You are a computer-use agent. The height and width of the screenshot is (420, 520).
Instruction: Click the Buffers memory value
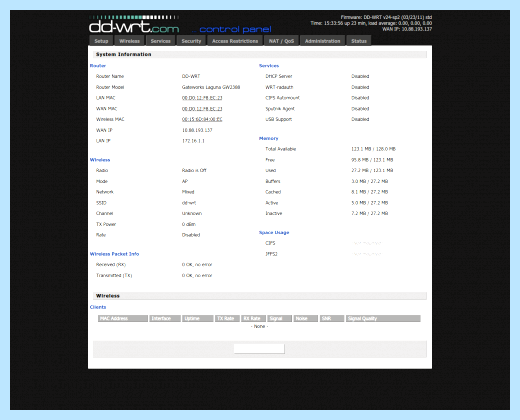(x=369, y=181)
